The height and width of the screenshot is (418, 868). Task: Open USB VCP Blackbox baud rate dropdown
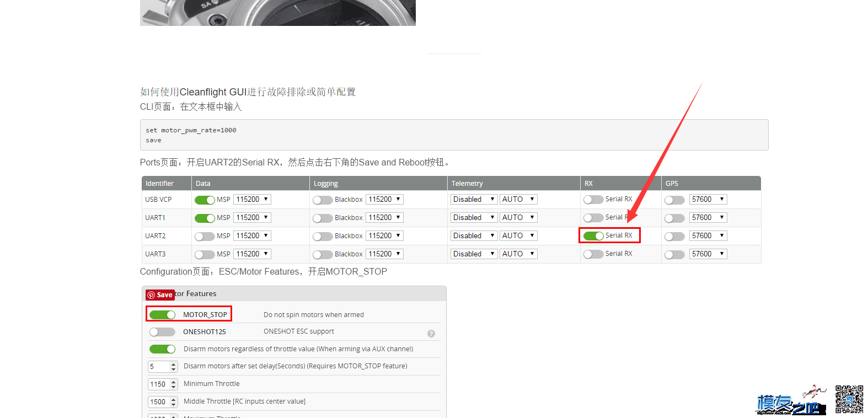pos(384,199)
